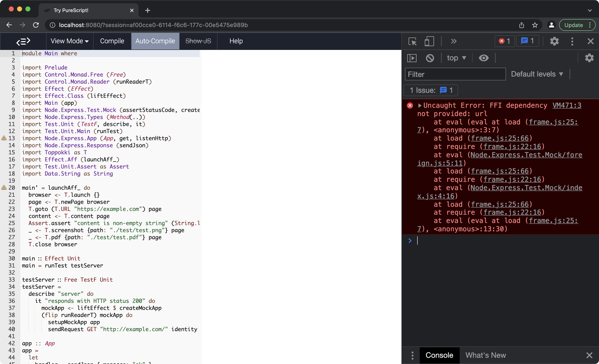Image resolution: width=599 pixels, height=364 pixels.
Task: Click the warning icon on line 20
Action: tap(4, 187)
